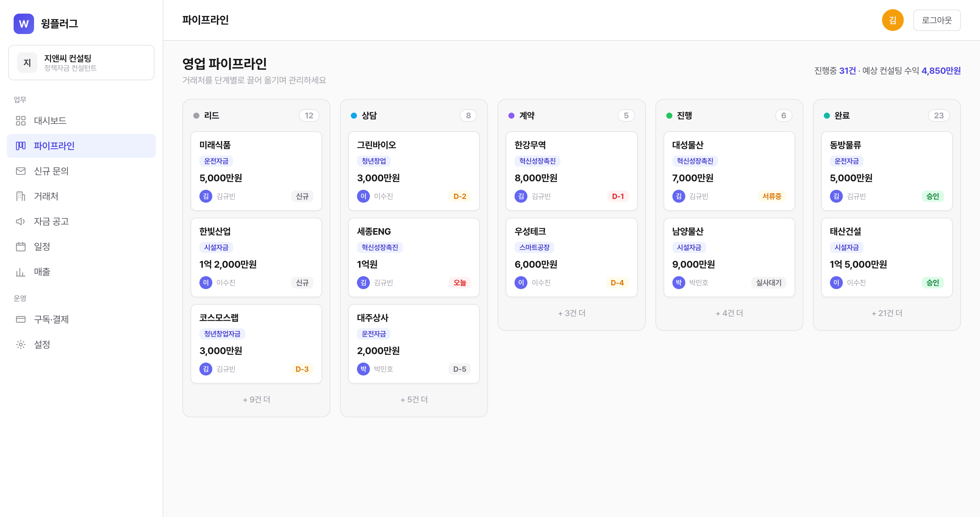Click 4,850만원 expected revenue figure

(x=941, y=71)
